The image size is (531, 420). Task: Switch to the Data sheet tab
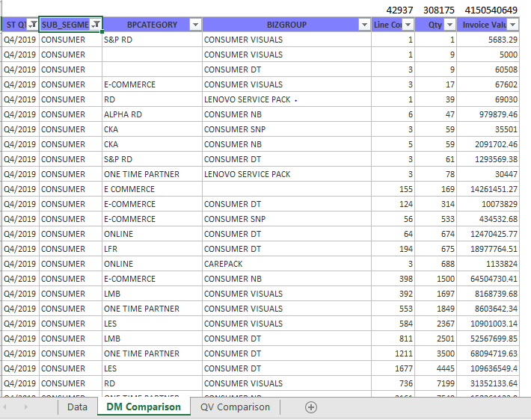pos(77,407)
